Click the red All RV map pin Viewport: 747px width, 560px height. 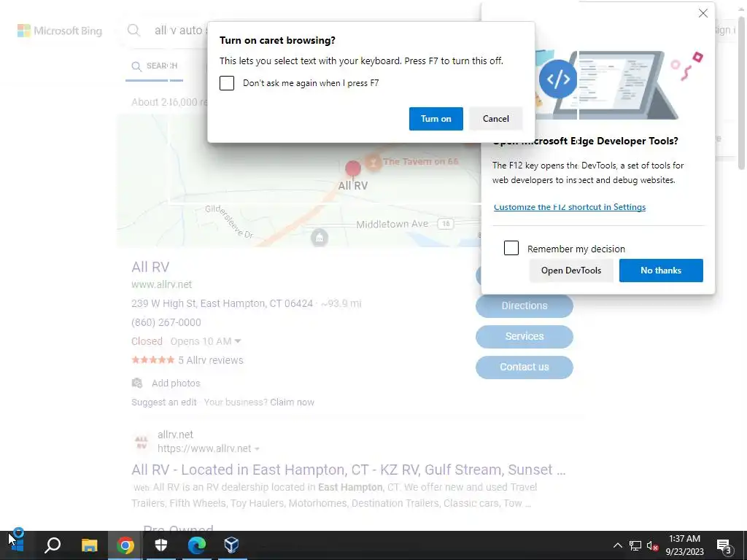(x=352, y=168)
